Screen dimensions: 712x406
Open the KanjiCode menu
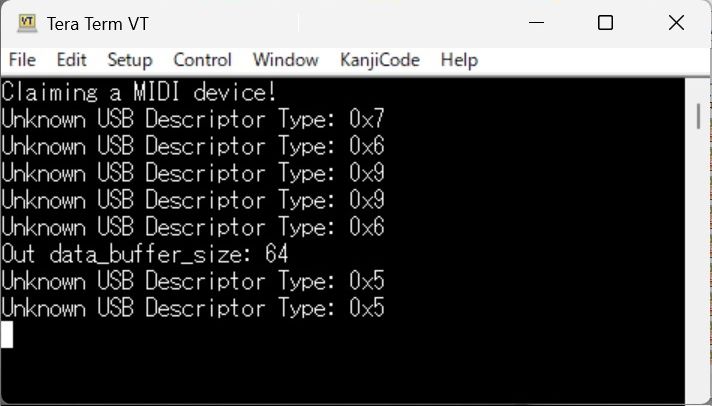pos(379,60)
